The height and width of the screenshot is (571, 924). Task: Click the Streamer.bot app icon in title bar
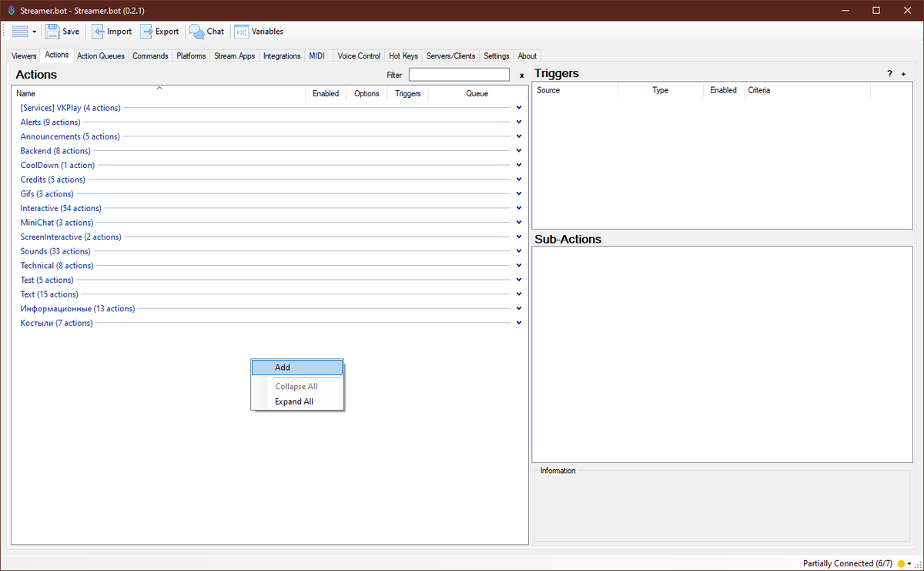coord(11,10)
